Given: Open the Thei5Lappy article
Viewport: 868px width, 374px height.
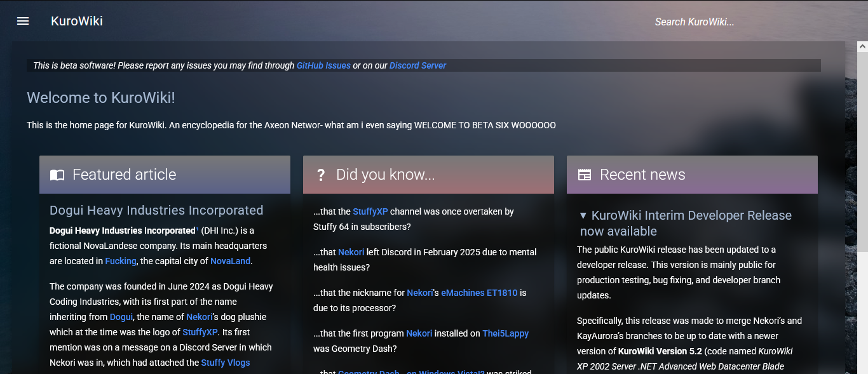Looking at the screenshot, I should click(x=505, y=333).
